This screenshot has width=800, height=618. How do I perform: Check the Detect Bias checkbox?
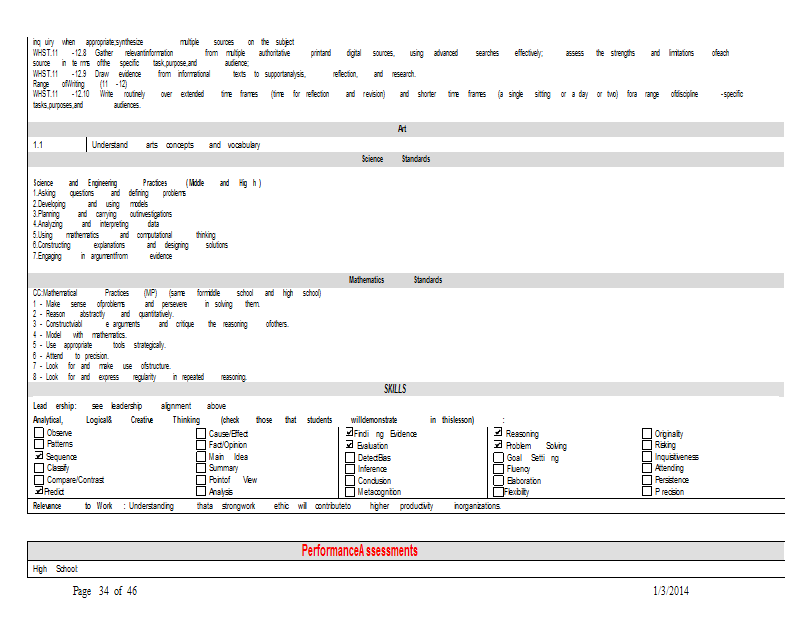350,457
